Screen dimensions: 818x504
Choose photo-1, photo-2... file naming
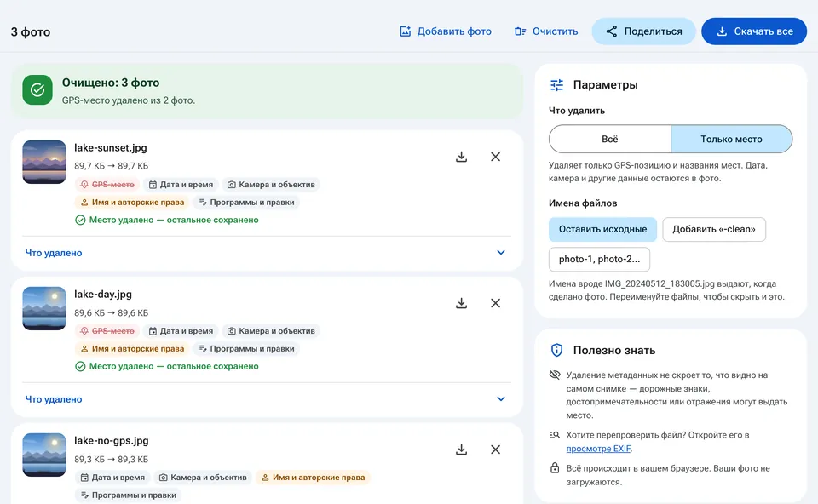pos(599,259)
